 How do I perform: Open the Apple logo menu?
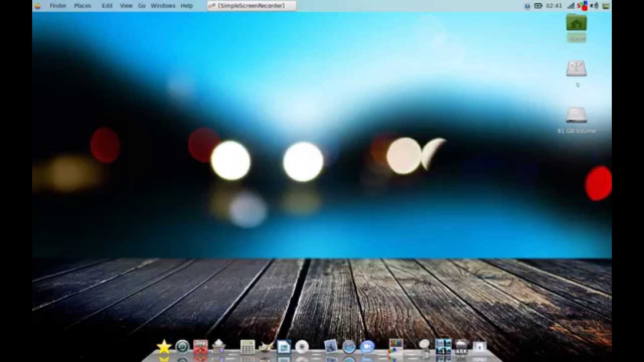37,6
